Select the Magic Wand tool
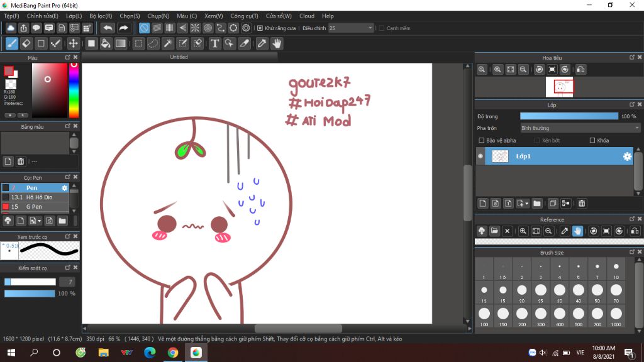 [x=168, y=43]
